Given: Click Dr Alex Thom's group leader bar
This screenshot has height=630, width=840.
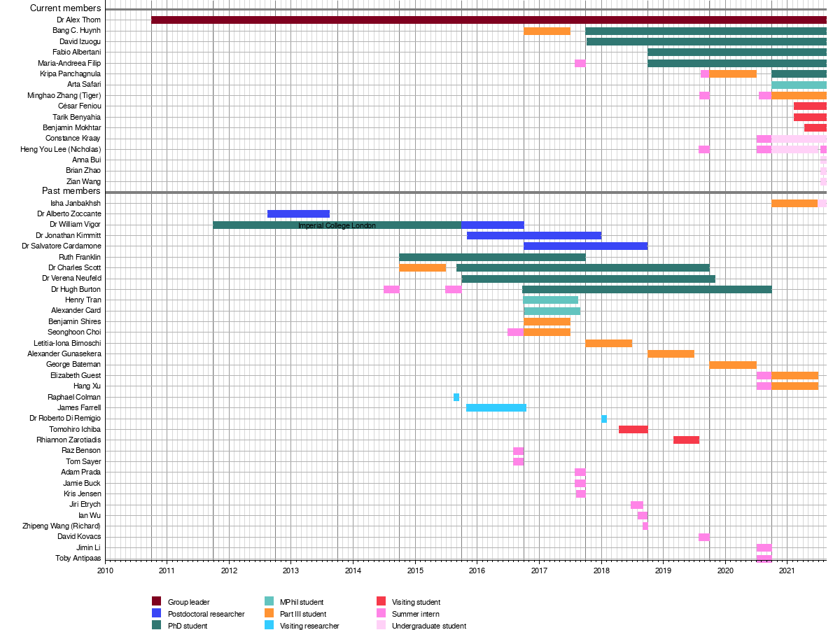Looking at the screenshot, I should [489, 20].
